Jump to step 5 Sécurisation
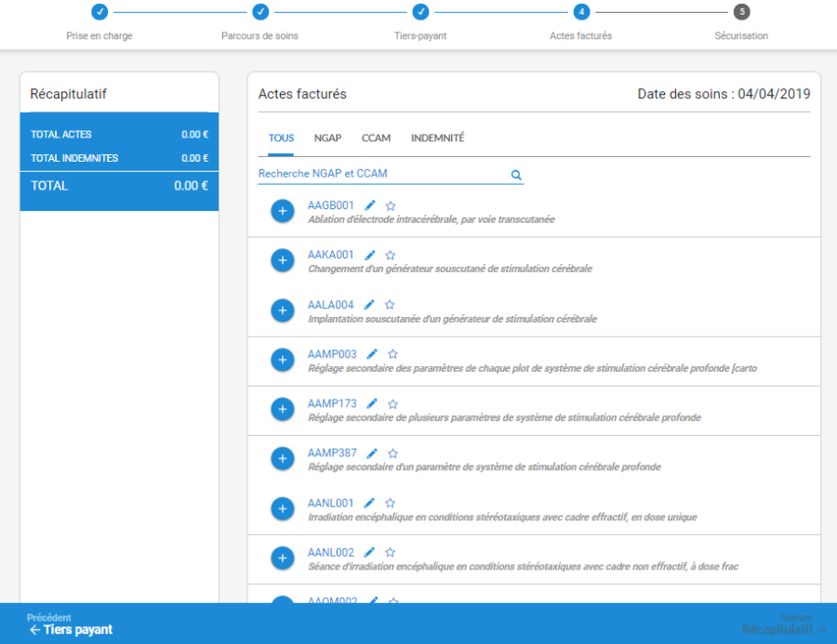The image size is (837, 644). pos(741,12)
